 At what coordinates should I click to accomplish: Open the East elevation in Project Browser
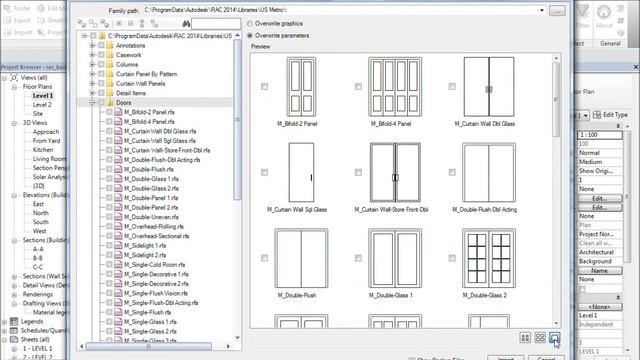click(38, 204)
